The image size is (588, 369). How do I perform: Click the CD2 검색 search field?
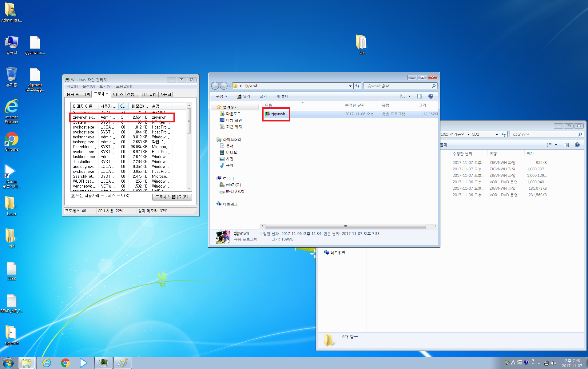[546, 134]
